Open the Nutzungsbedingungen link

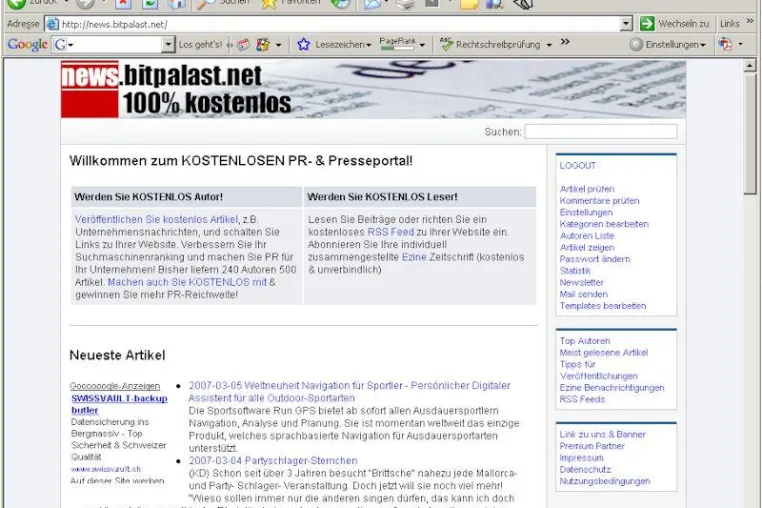pos(605,481)
